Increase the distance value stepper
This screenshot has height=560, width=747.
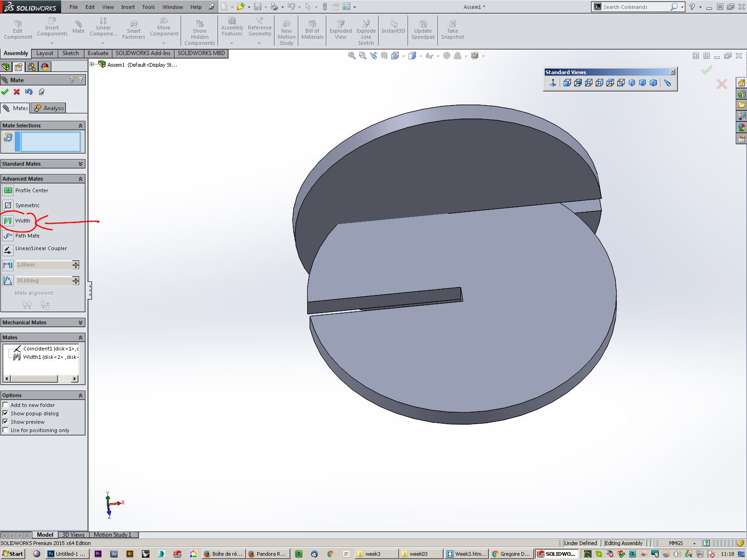coord(76,263)
